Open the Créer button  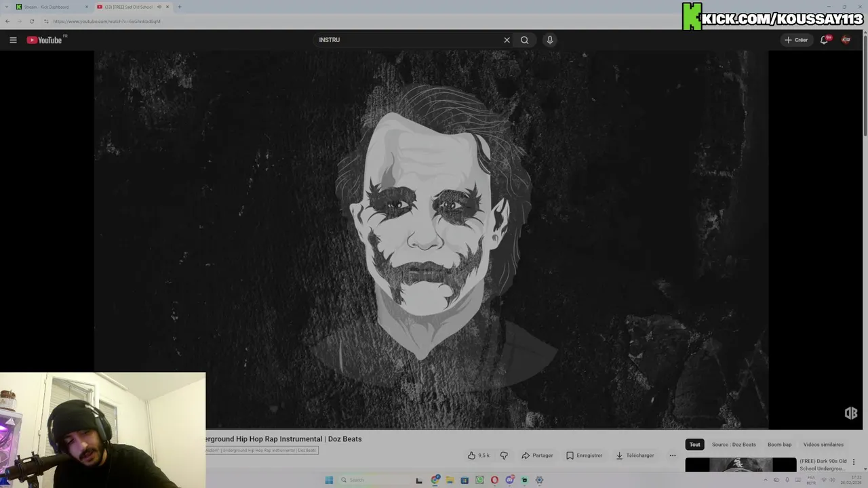[x=796, y=40]
